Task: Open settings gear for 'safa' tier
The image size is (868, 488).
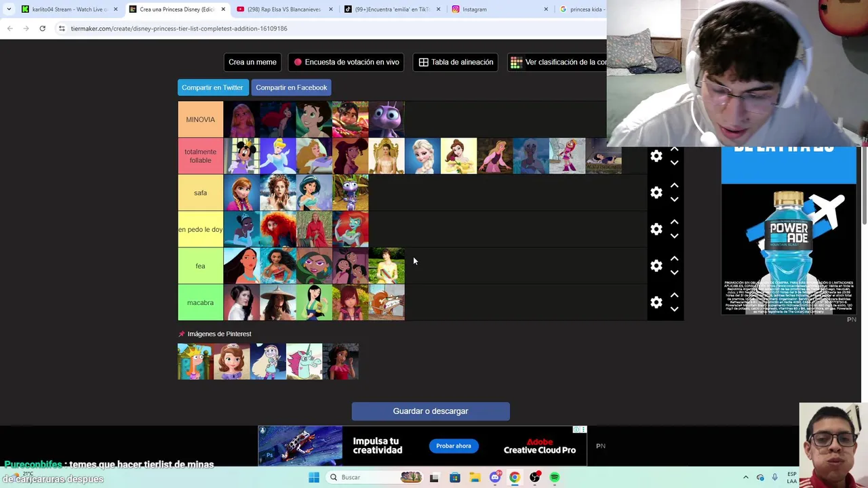Action: (x=656, y=192)
